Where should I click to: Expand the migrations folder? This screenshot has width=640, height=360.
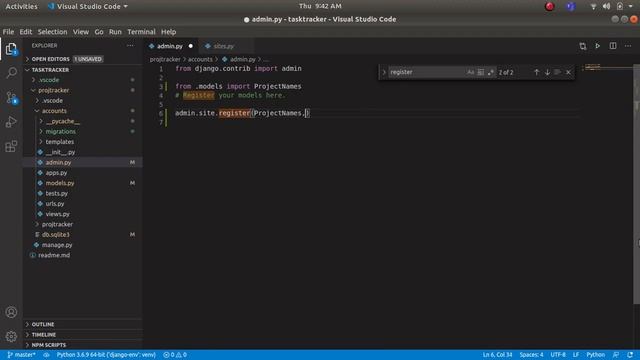click(x=60, y=131)
